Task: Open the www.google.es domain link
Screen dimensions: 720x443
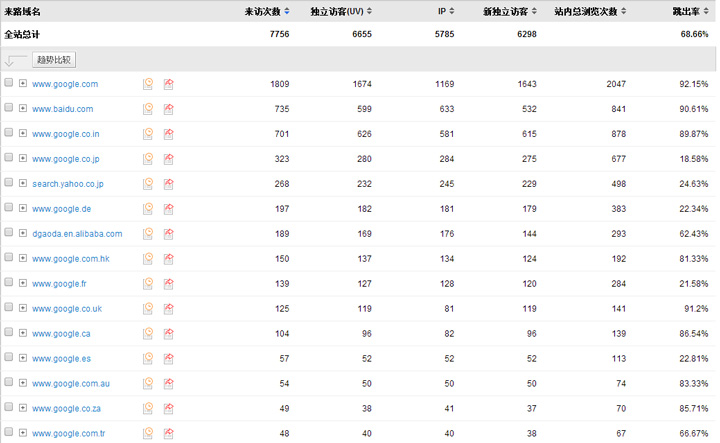Action: [x=62, y=359]
